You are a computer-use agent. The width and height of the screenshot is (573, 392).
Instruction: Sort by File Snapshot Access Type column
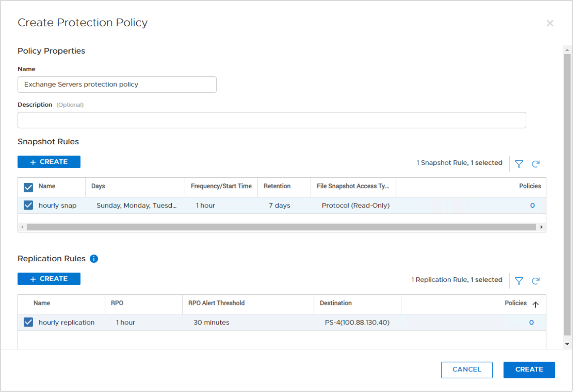point(353,186)
